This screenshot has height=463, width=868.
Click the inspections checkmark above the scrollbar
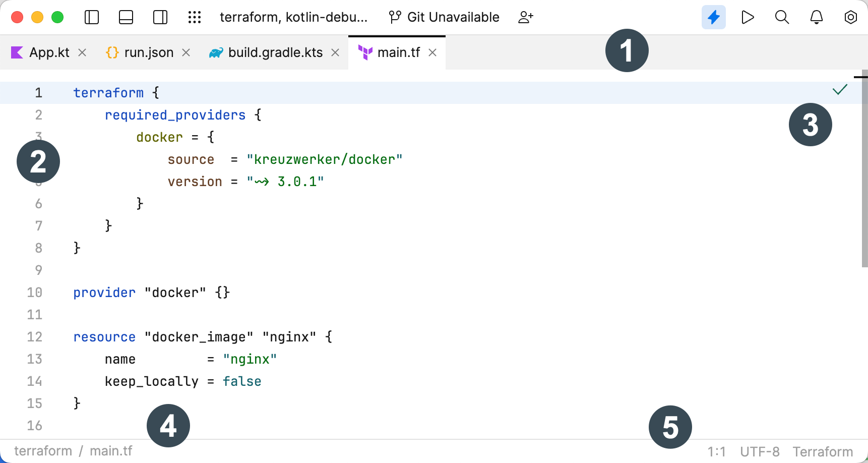tap(839, 90)
